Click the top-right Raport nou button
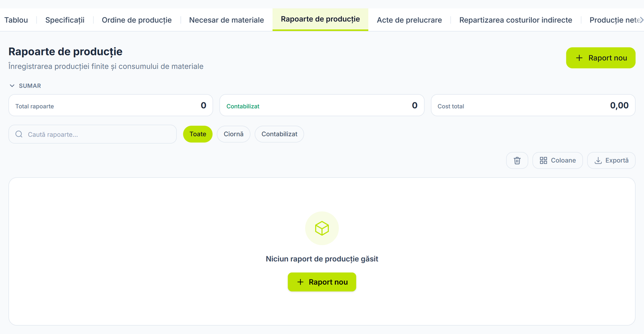644x334 pixels. pyautogui.click(x=601, y=58)
